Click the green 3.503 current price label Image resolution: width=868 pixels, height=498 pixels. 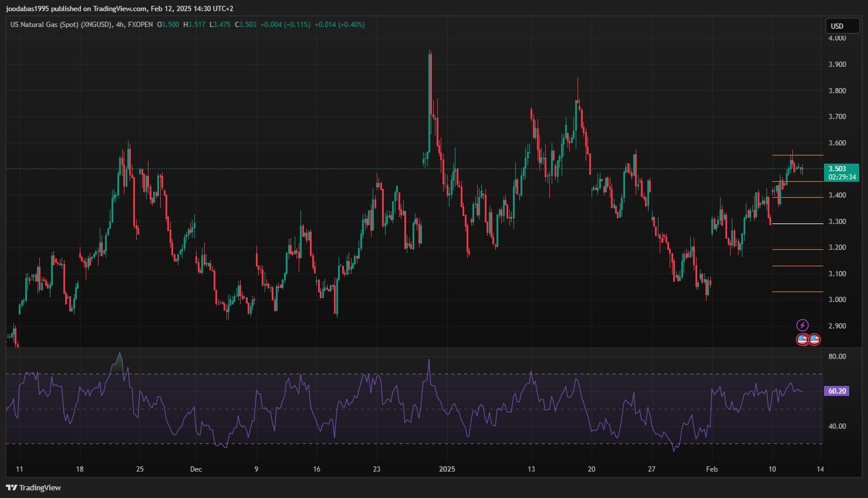[x=837, y=169]
